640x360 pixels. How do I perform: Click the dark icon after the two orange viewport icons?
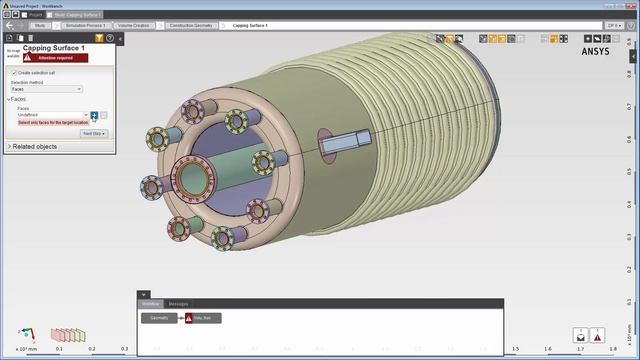(511, 39)
